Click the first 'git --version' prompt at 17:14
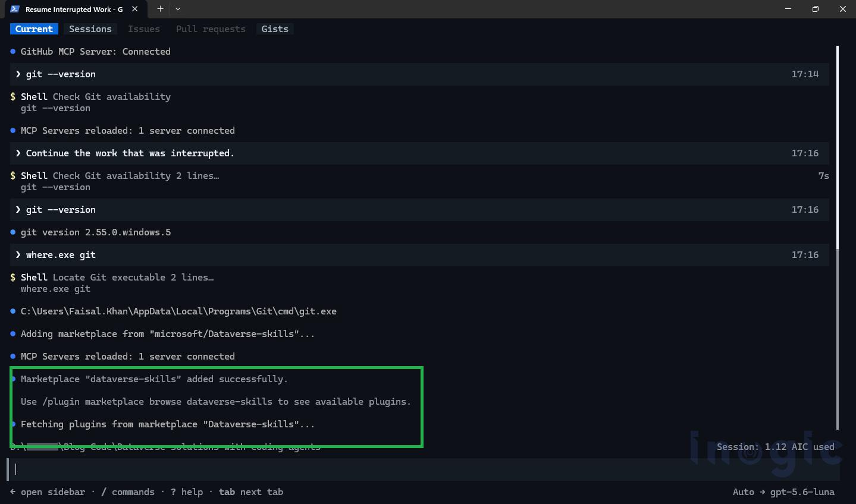 [419, 74]
